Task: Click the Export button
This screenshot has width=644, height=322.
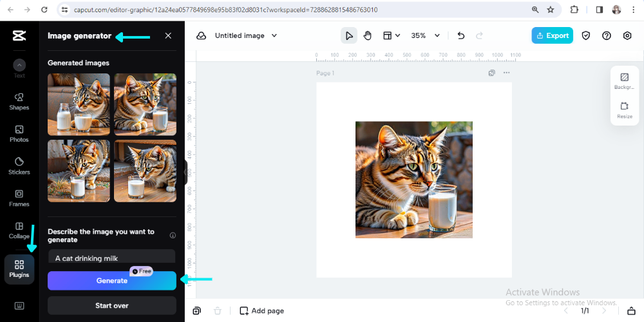Action: coord(552,35)
